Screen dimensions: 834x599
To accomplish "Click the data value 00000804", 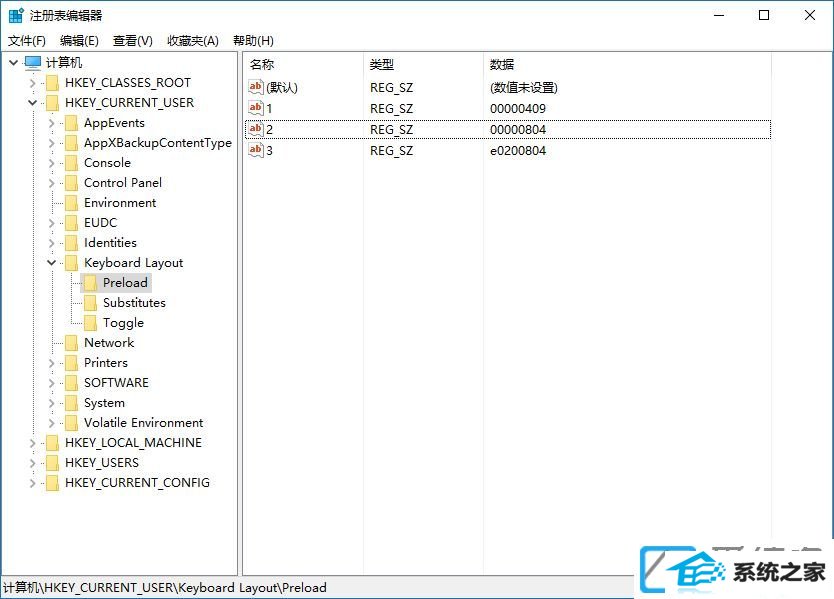I will [518, 130].
